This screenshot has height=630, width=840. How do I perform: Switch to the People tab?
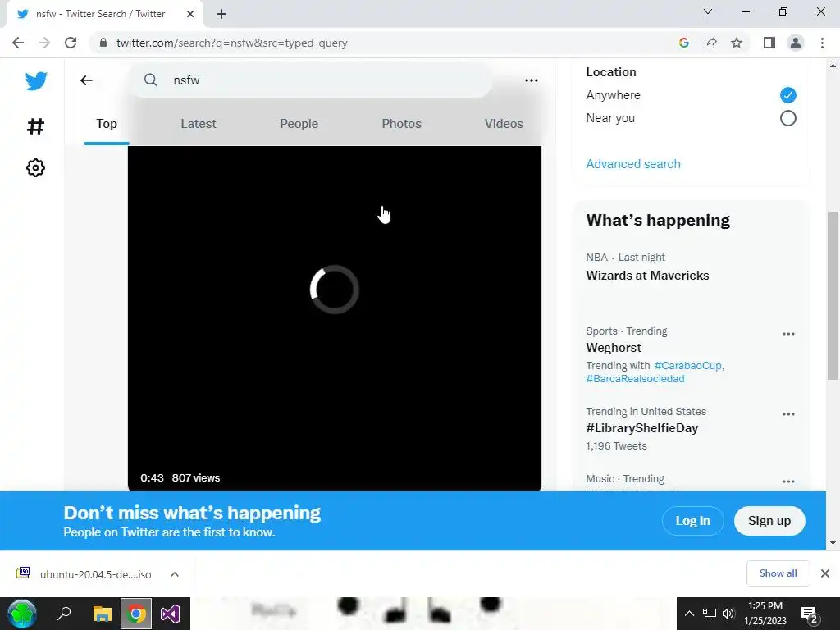click(299, 124)
